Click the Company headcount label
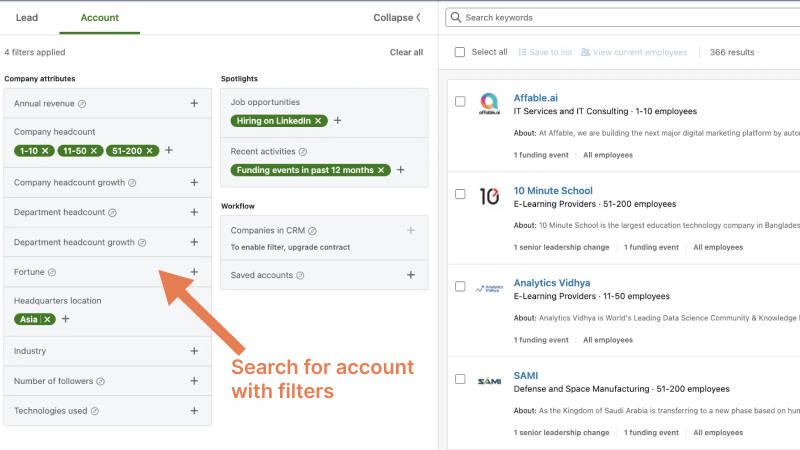Screen dimensions: 800x450 pos(55,132)
